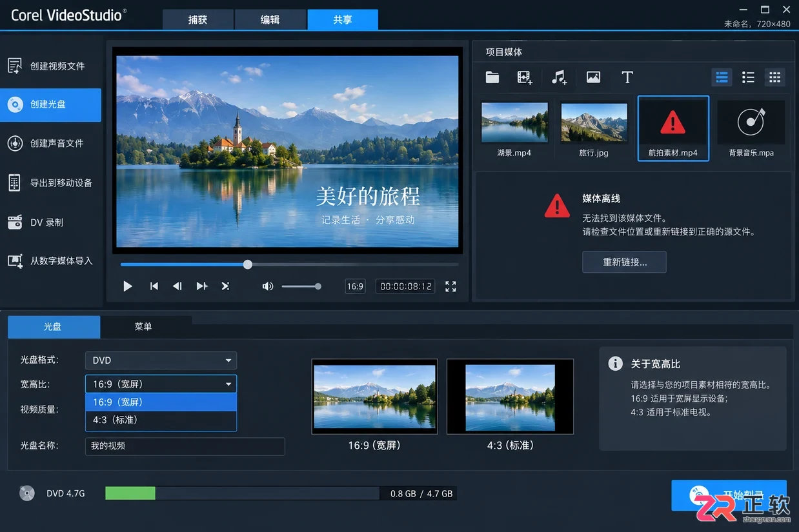Select the 光盘 tab

(54, 327)
